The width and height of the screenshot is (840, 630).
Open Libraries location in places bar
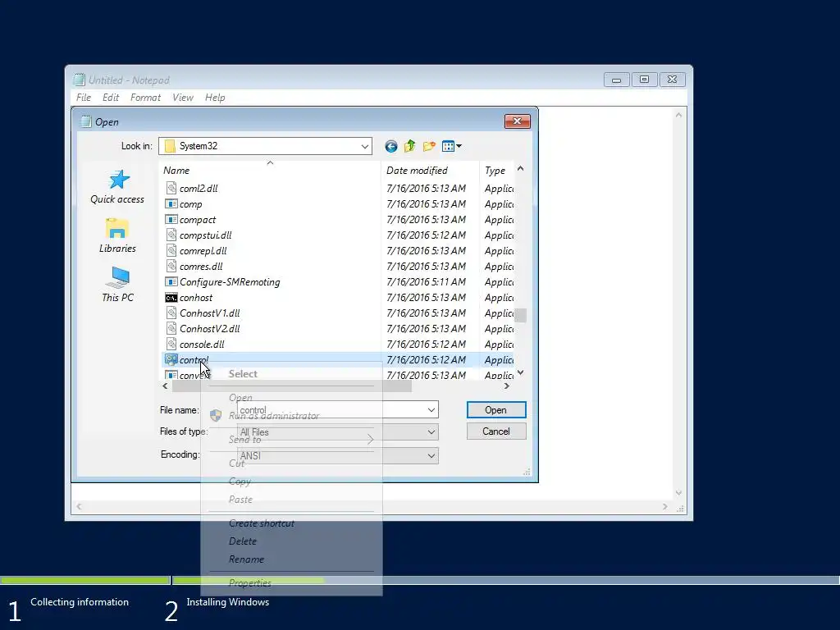tap(117, 235)
